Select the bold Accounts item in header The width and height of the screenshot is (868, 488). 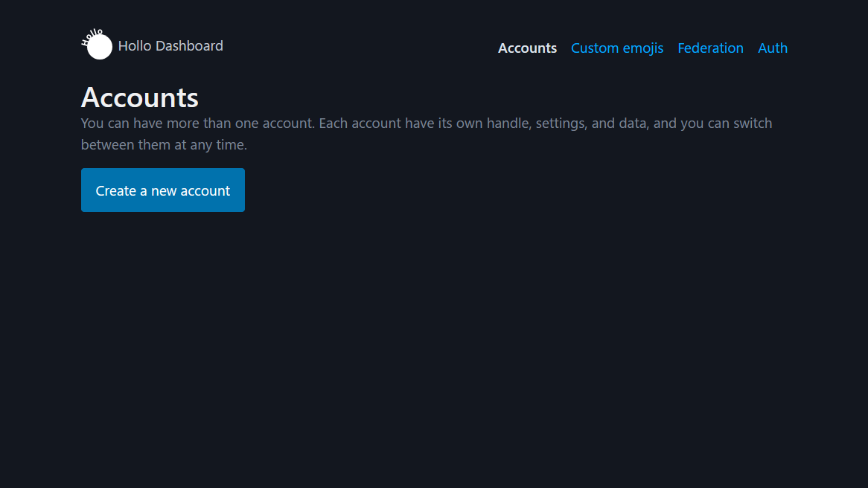[x=527, y=48]
